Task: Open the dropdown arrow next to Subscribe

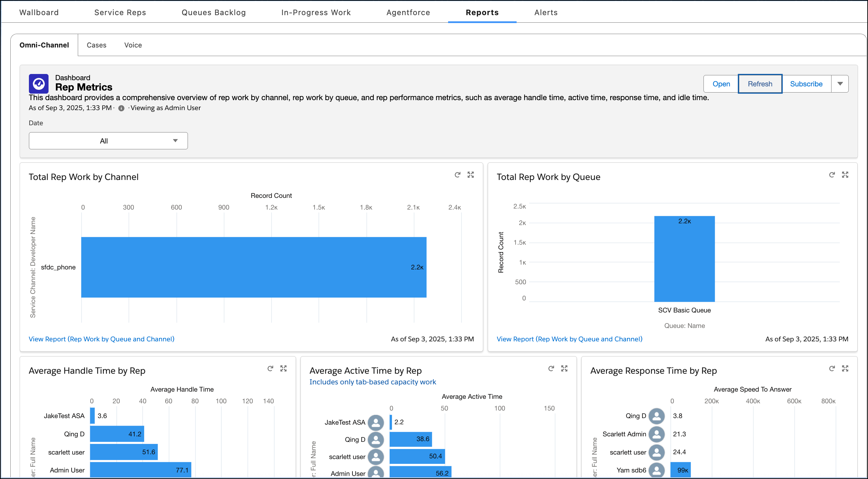Action: (x=840, y=84)
